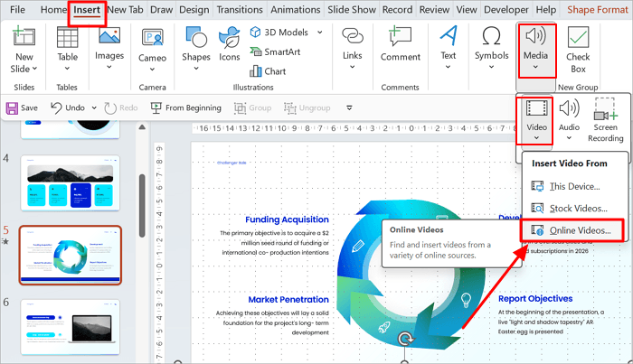Screen dimensions: 633x364
Task: Click the New Slide icon
Action: 24,40
